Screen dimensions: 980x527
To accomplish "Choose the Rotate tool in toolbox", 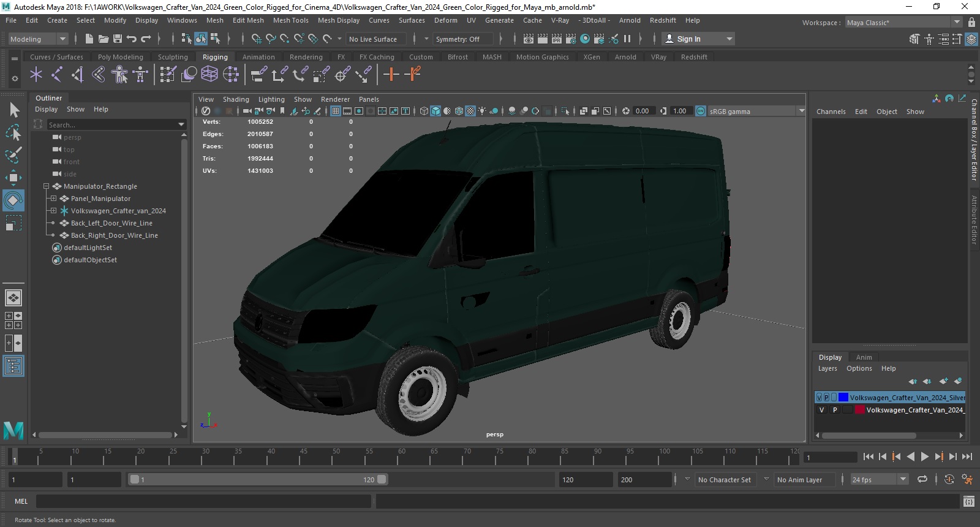I will pos(13,200).
